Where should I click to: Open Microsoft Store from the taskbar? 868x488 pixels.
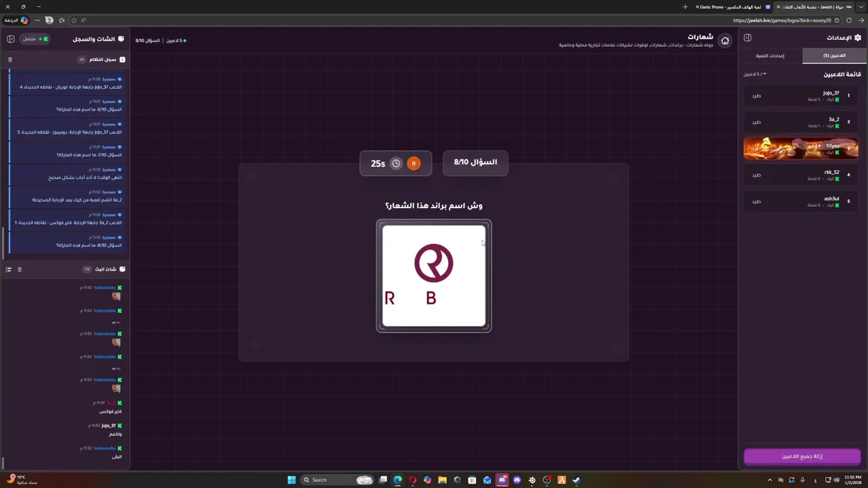[472, 480]
